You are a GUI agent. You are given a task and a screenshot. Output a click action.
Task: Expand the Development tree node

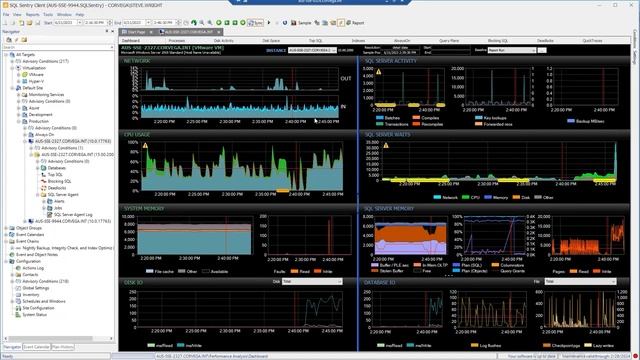pyautogui.click(x=19, y=115)
